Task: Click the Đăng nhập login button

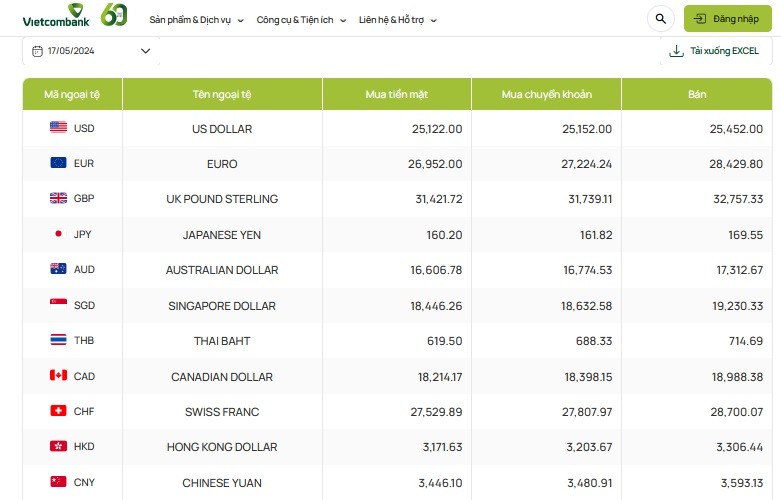Action: click(x=728, y=19)
